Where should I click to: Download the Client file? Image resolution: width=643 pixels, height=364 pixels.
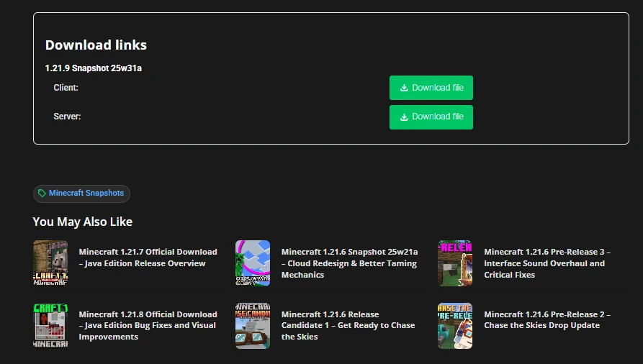click(431, 88)
